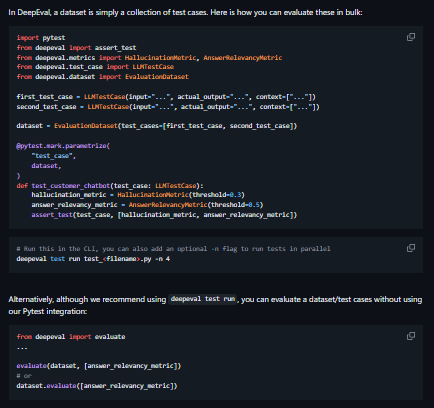The image size is (434, 408).
Task: Copy the evaluate dataset code block
Action: coord(411,336)
